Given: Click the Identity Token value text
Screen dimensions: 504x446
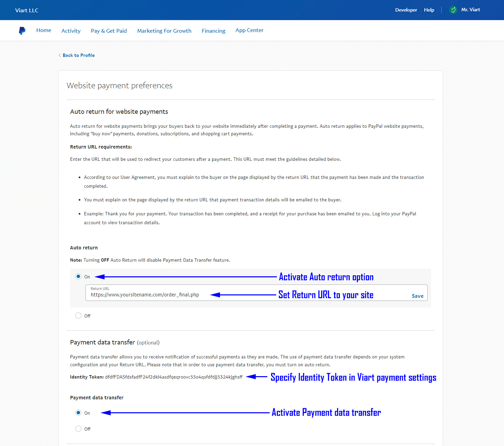Looking at the screenshot, I should coord(174,377).
